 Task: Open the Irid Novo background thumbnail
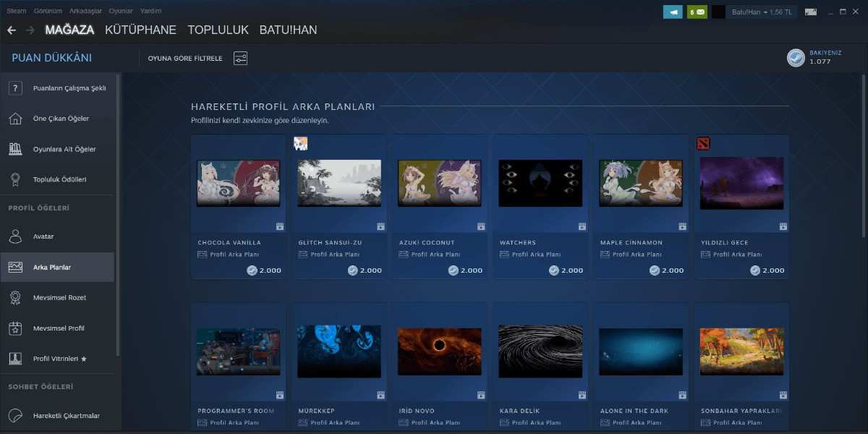click(x=440, y=352)
